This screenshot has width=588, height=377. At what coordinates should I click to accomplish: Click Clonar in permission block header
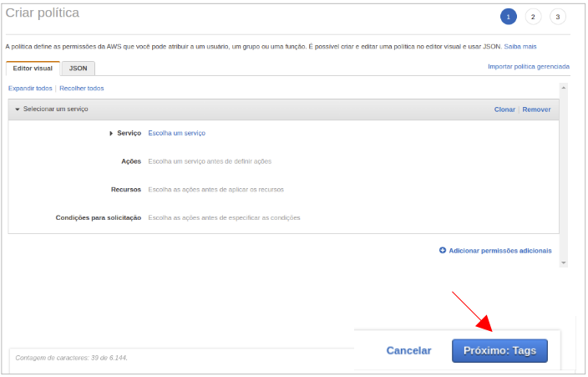click(x=504, y=110)
